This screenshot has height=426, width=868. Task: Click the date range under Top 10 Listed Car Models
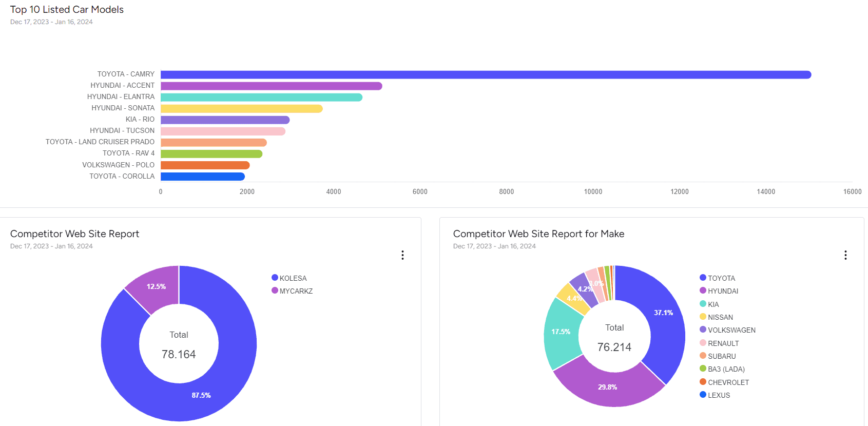click(x=51, y=22)
